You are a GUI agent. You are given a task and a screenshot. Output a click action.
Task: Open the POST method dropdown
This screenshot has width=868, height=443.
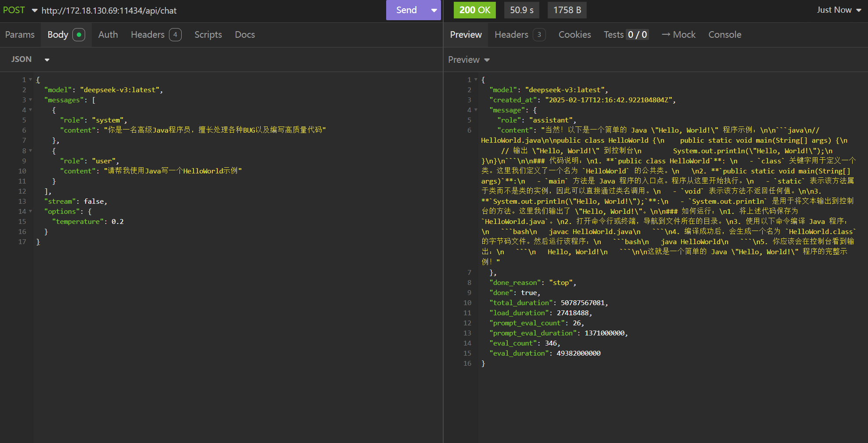(20, 10)
